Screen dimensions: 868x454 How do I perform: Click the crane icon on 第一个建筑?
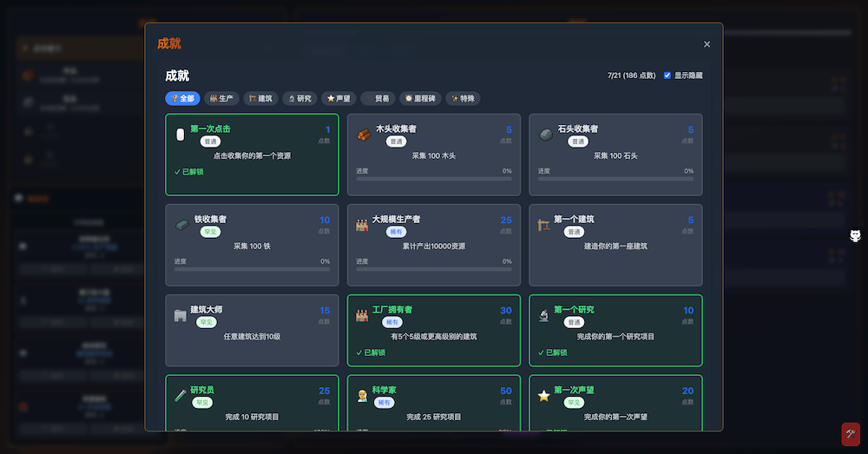coord(545,225)
